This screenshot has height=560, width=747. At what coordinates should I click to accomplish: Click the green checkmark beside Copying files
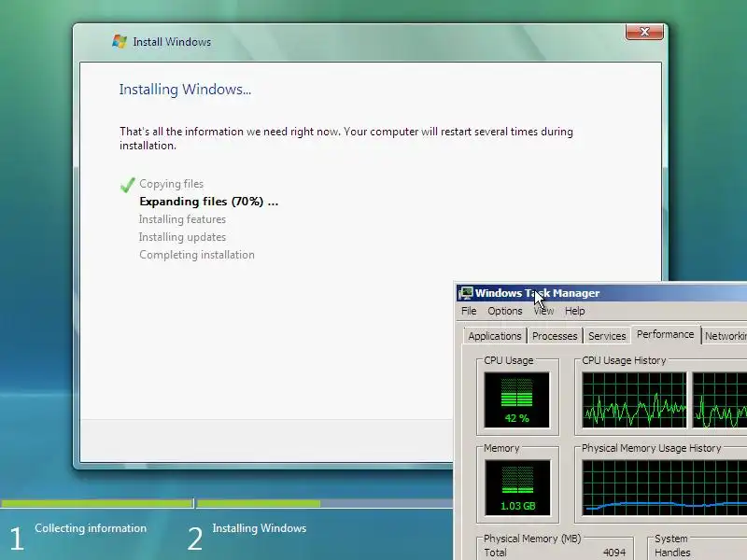pyautogui.click(x=128, y=185)
